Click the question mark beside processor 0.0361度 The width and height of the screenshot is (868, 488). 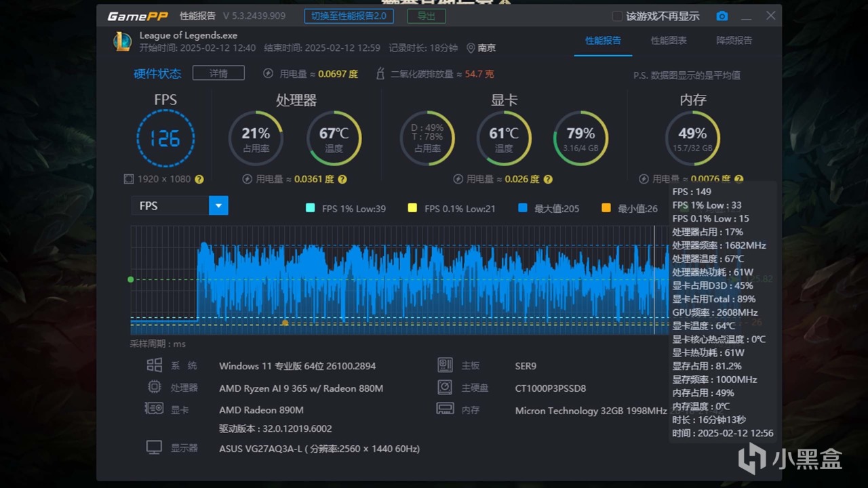(x=342, y=180)
